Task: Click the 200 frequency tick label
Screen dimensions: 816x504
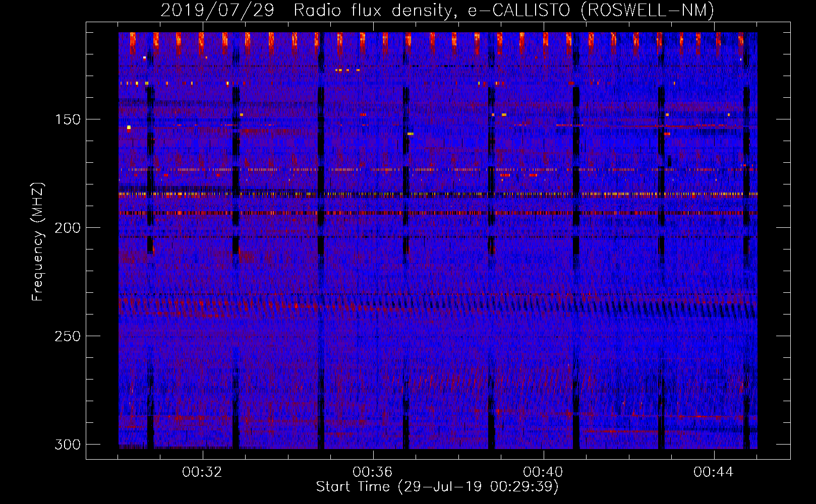Action: click(68, 228)
